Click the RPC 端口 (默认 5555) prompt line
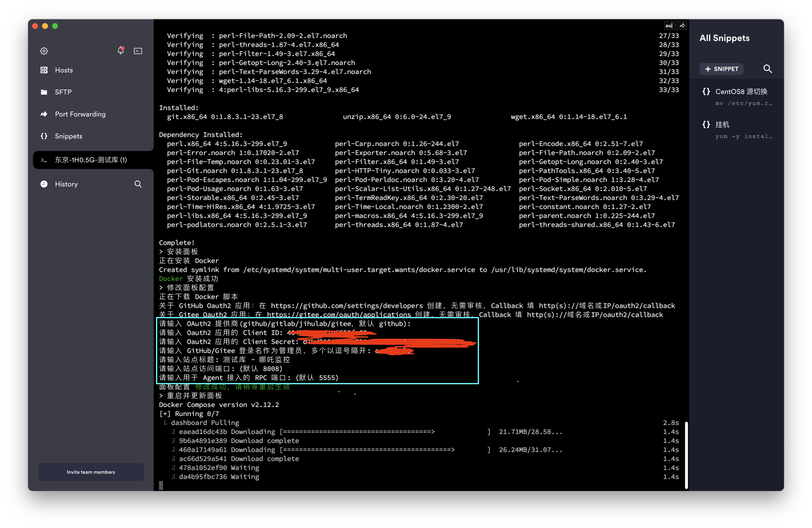812x528 pixels. (x=249, y=378)
